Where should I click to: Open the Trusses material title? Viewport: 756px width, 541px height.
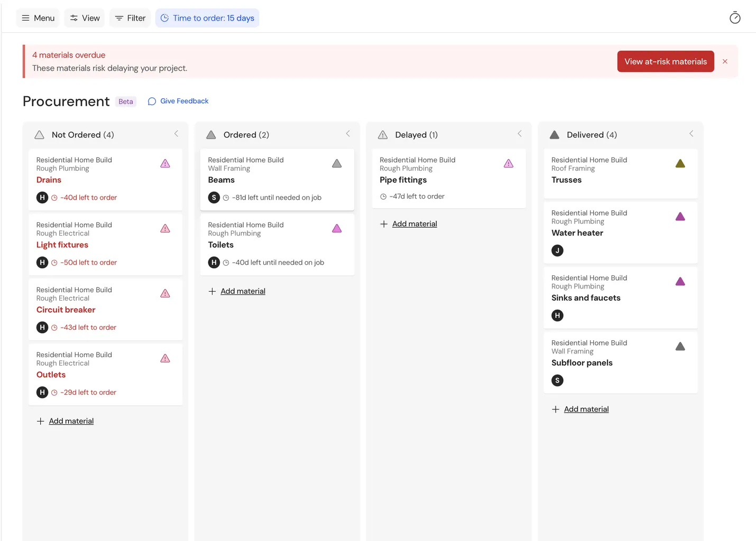click(x=566, y=180)
